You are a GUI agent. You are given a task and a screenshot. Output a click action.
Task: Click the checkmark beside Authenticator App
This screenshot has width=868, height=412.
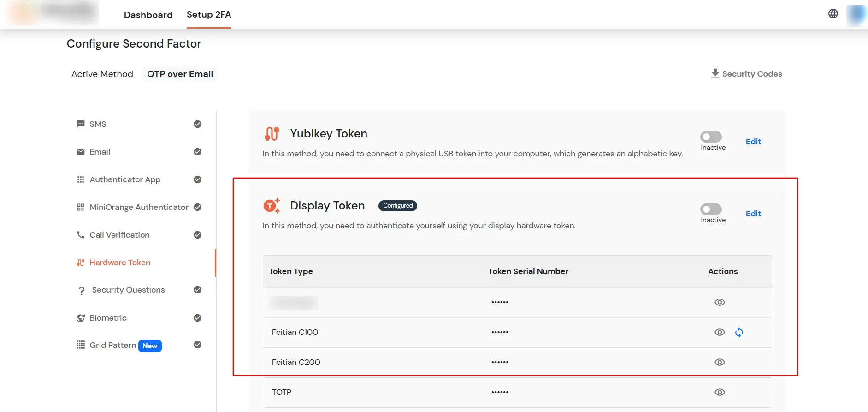coord(198,179)
